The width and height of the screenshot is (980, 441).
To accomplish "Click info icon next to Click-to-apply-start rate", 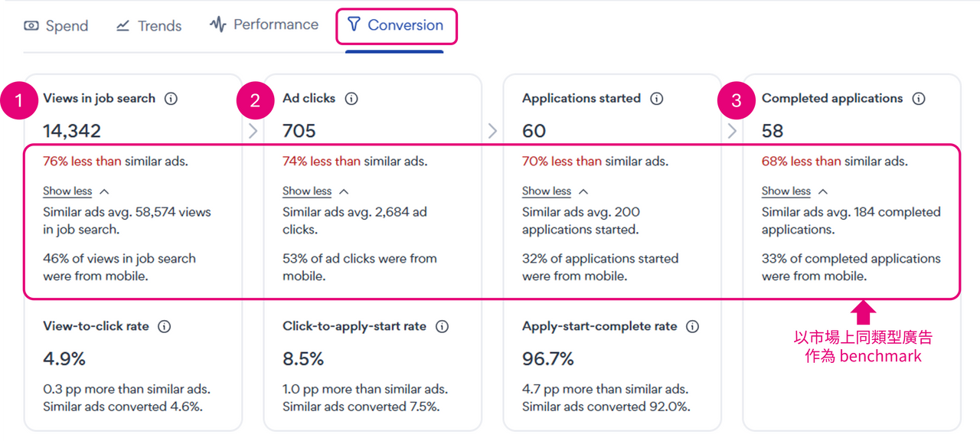I will point(442,327).
